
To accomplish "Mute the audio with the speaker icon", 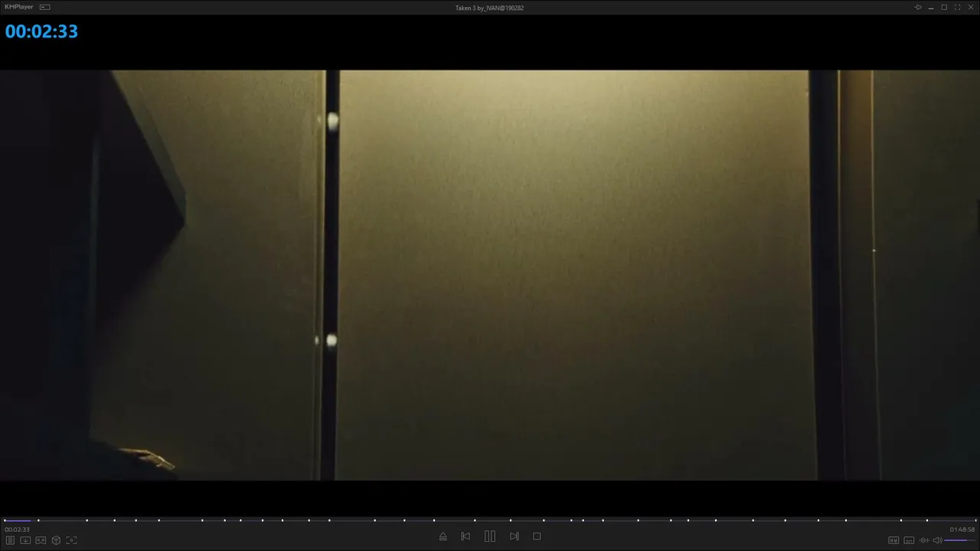I will tap(937, 540).
